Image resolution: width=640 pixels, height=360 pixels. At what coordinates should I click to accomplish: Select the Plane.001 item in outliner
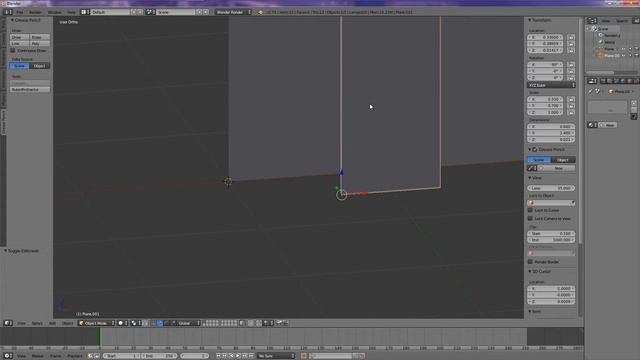611,56
